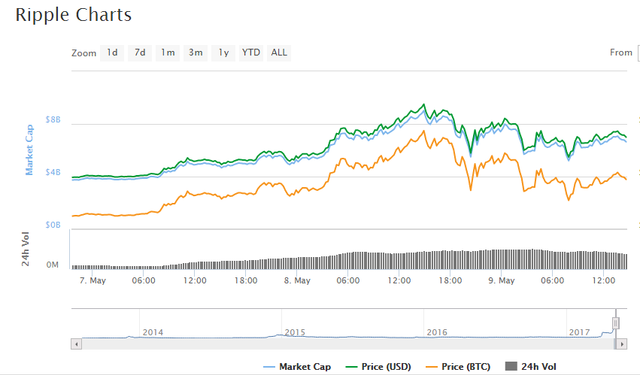
Task: Click the 9. May axis label
Action: point(502,281)
